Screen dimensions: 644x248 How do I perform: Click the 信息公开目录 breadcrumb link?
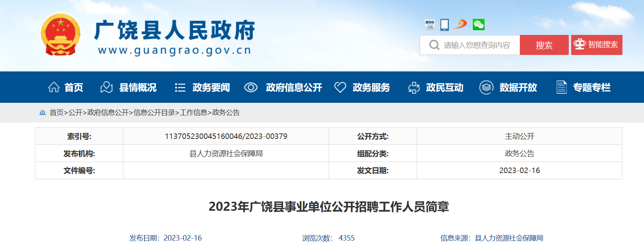coord(154,113)
